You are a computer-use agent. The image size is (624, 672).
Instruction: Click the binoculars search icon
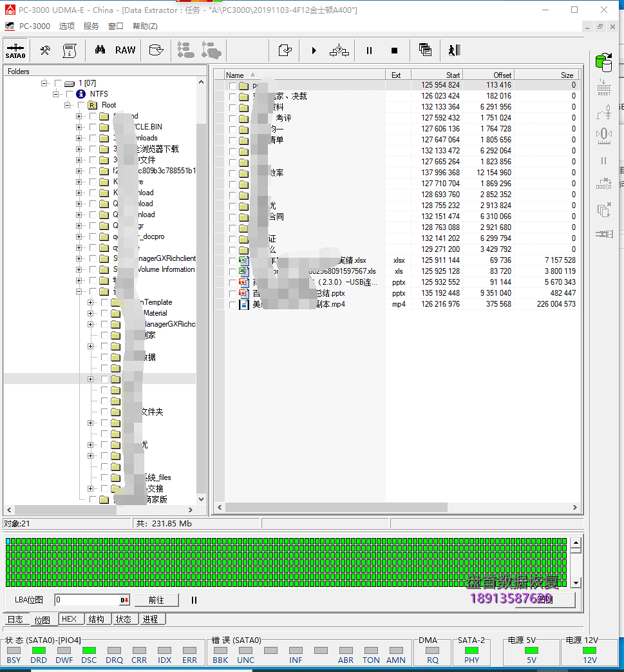tap(100, 50)
